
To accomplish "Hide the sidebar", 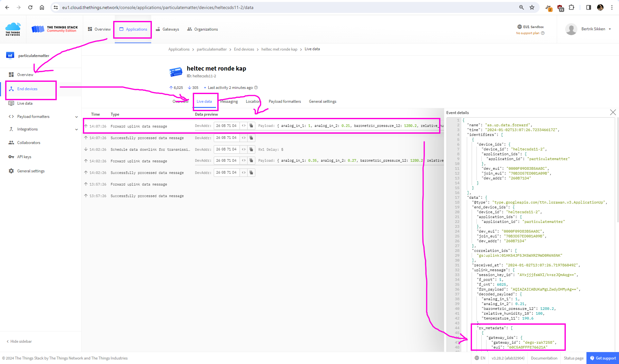I will pos(19,341).
